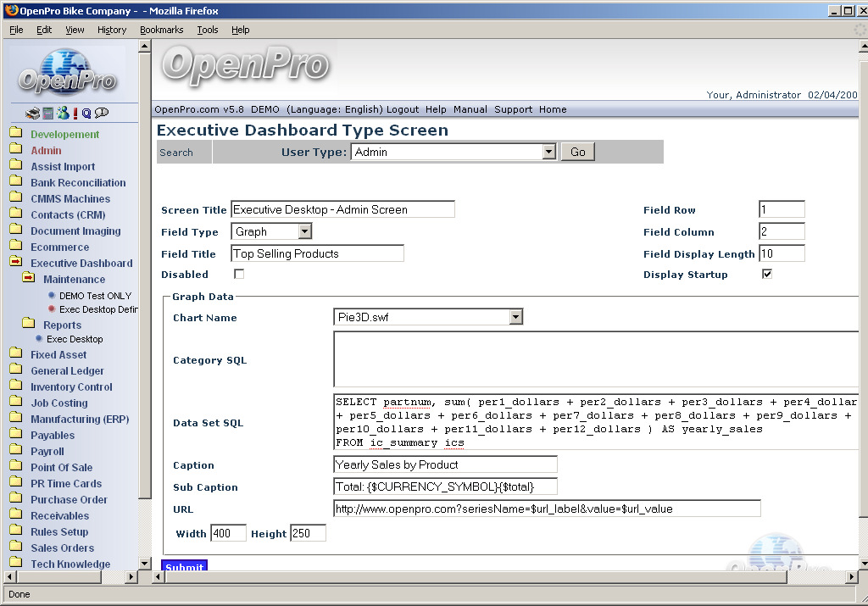This screenshot has height=606, width=868.
Task: Open the Tools menu in Firefox
Action: tap(208, 30)
